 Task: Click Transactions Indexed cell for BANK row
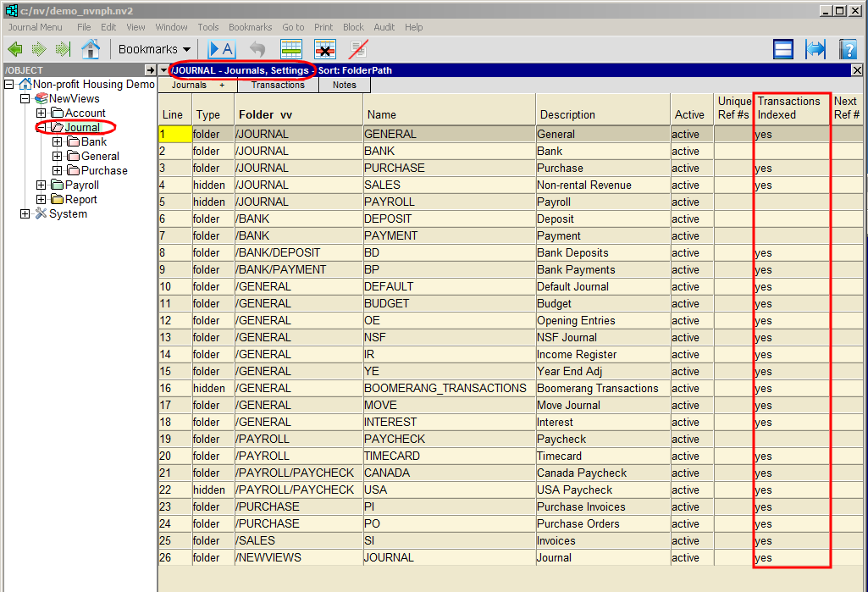(x=791, y=152)
